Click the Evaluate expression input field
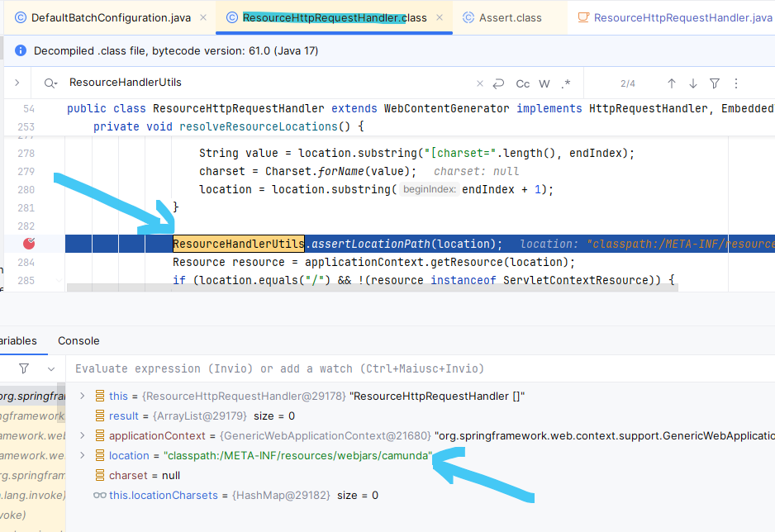The image size is (775, 532). pyautogui.click(x=248, y=368)
